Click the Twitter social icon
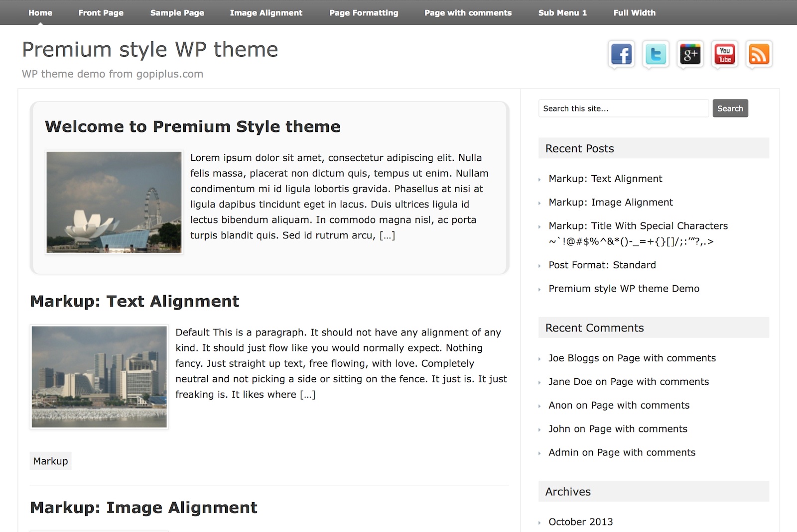The image size is (797, 532). pyautogui.click(x=656, y=54)
